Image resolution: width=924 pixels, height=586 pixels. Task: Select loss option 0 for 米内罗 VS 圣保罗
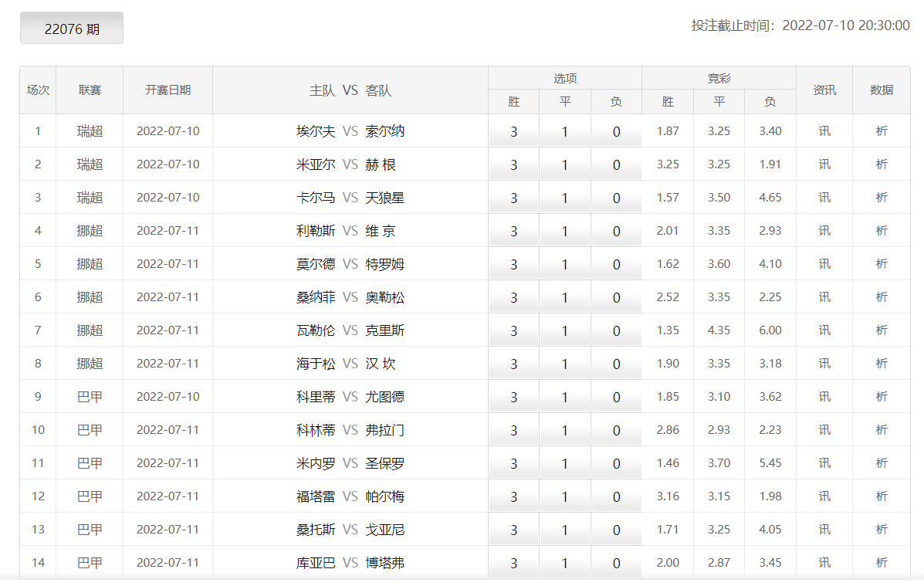pyautogui.click(x=617, y=463)
